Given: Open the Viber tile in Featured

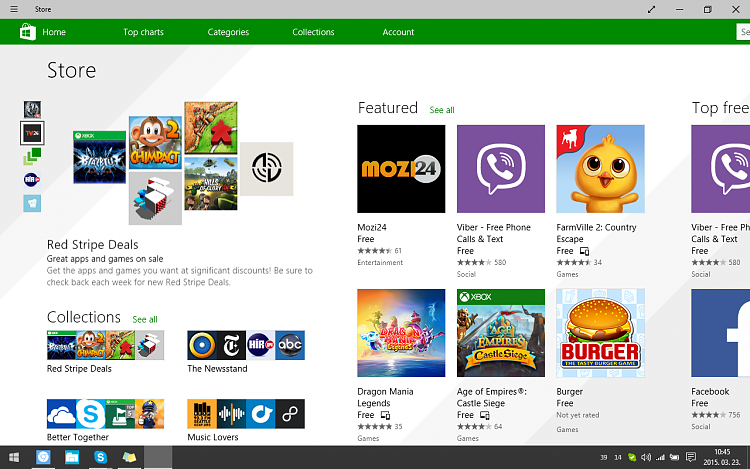Looking at the screenshot, I should [x=501, y=169].
